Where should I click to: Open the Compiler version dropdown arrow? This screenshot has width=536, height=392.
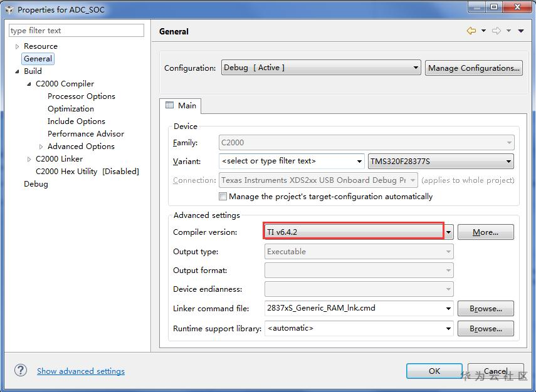(x=449, y=232)
